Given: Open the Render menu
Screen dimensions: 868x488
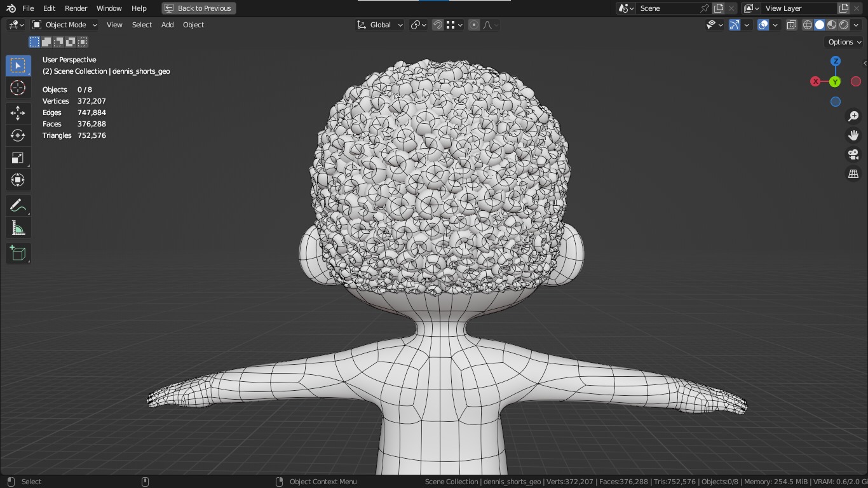Looking at the screenshot, I should point(76,8).
